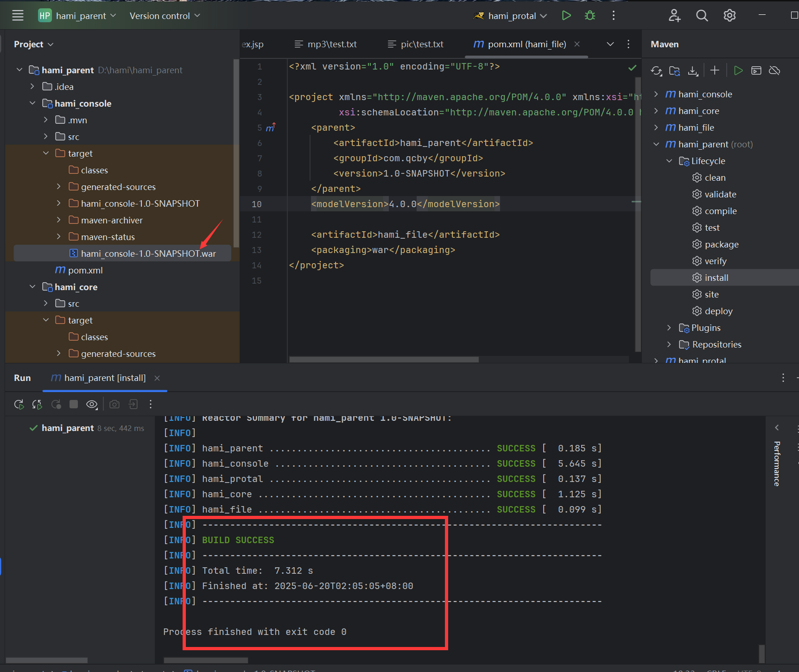Open the Performance side panel
Viewport: 799px width, 672px height.
[777, 463]
